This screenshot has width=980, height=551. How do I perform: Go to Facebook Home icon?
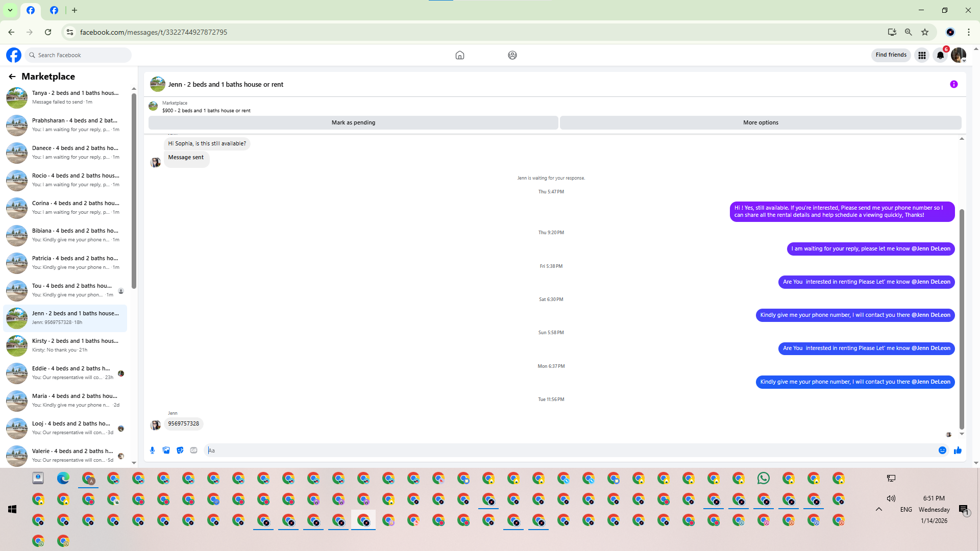click(459, 55)
